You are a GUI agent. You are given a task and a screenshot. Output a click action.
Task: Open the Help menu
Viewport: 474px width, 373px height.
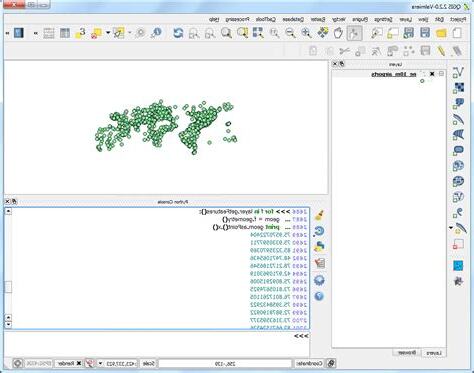click(214, 20)
